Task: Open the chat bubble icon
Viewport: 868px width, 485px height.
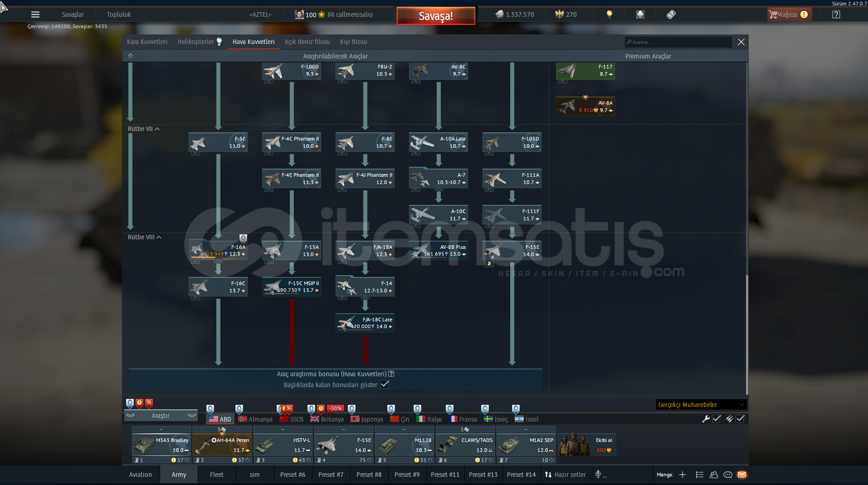Action: (x=728, y=475)
